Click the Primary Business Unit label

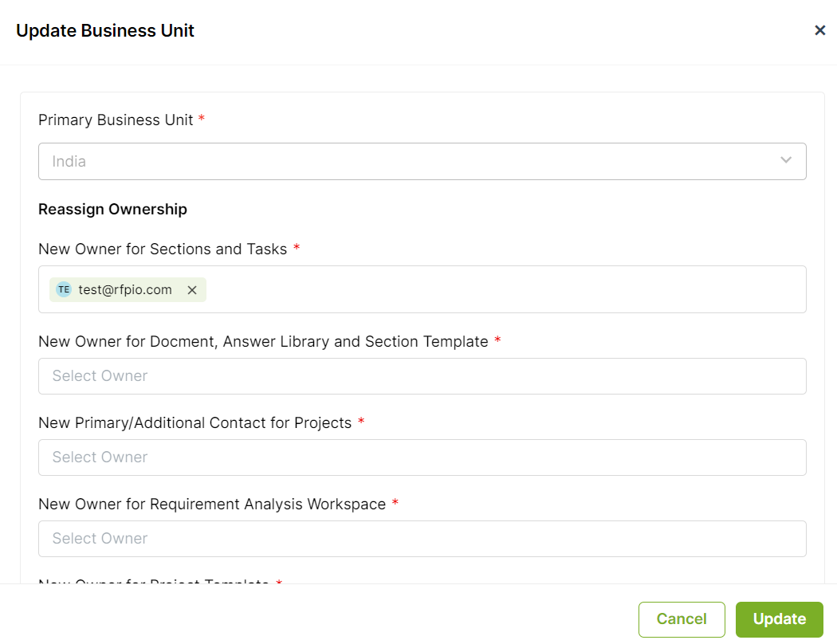point(116,120)
